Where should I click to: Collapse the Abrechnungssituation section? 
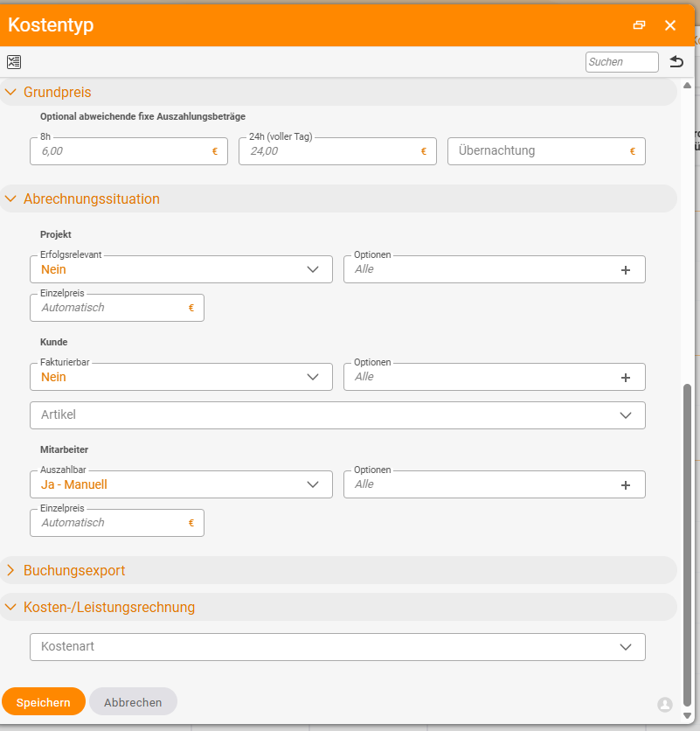click(x=10, y=198)
